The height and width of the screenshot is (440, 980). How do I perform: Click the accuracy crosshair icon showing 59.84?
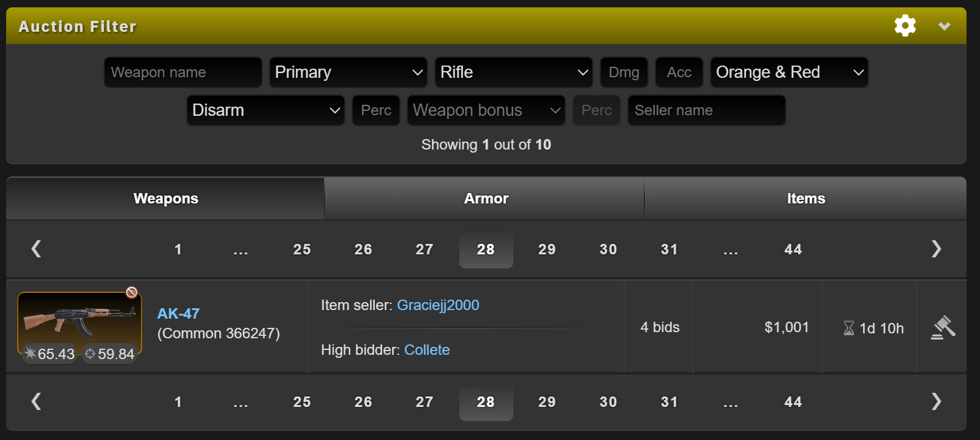(89, 354)
